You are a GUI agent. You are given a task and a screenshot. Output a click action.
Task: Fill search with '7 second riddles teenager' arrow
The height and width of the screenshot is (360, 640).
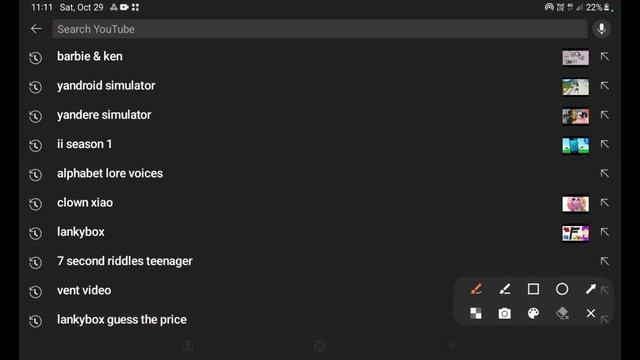pyautogui.click(x=604, y=261)
